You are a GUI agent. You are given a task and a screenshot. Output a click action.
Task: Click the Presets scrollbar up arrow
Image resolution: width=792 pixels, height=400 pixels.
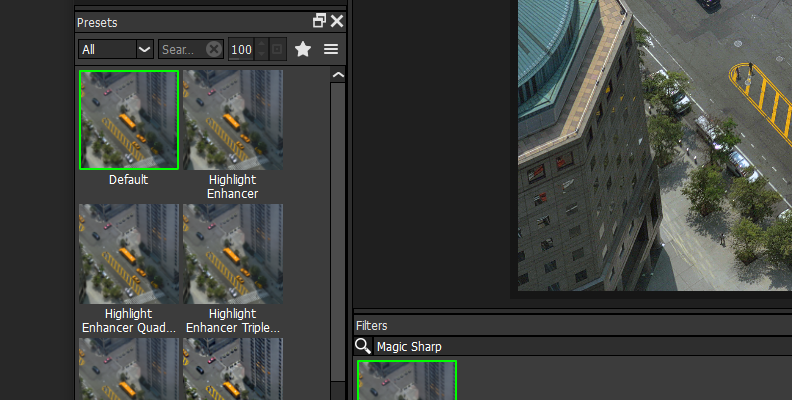(x=338, y=75)
